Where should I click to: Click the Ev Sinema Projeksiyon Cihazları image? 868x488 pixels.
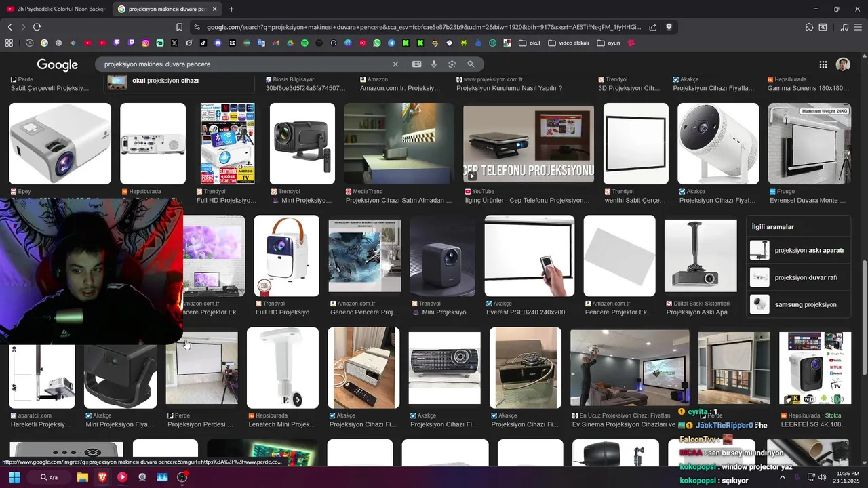(630, 368)
